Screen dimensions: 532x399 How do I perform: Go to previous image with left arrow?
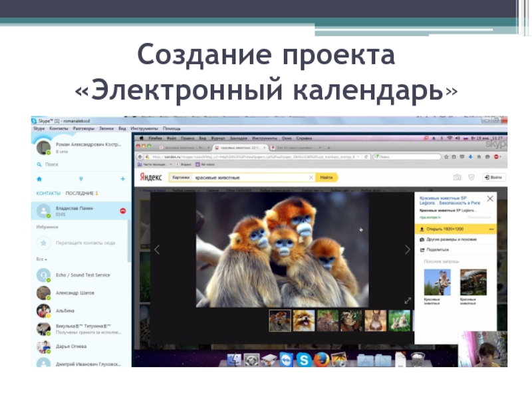pos(157,249)
